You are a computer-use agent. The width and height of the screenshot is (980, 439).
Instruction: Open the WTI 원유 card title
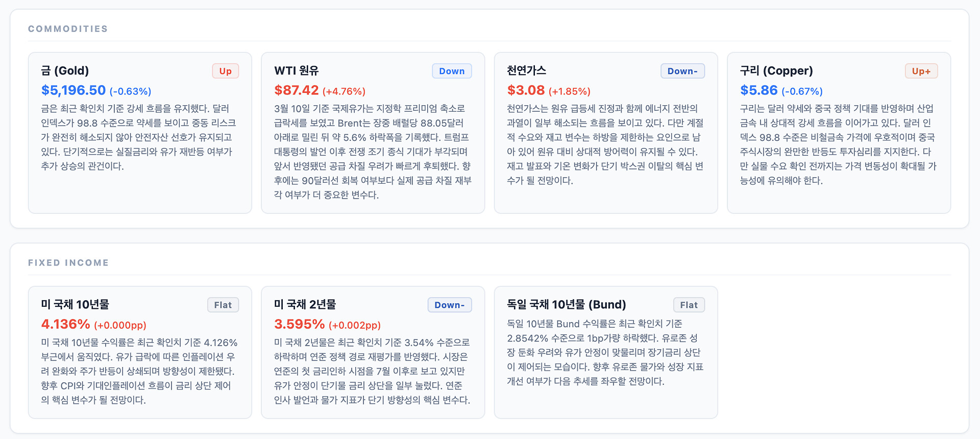point(296,70)
